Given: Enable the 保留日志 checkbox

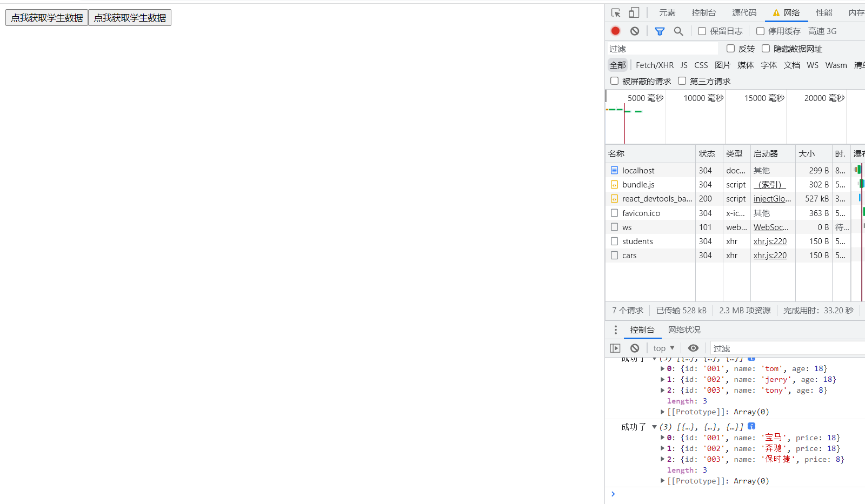Looking at the screenshot, I should pos(702,31).
